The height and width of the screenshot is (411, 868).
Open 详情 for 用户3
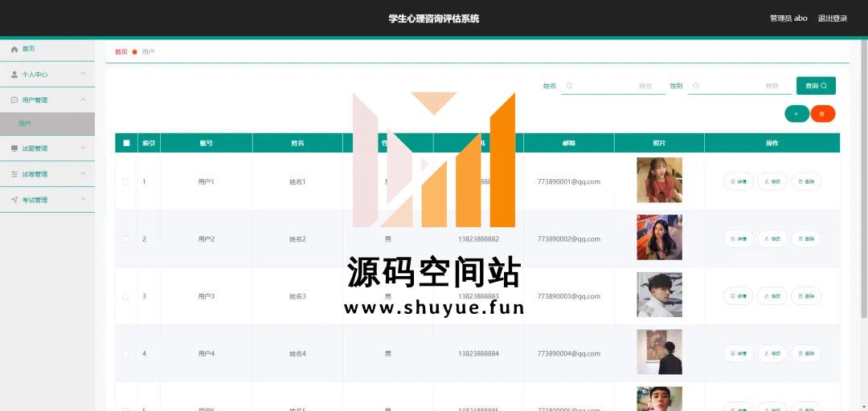(x=739, y=296)
